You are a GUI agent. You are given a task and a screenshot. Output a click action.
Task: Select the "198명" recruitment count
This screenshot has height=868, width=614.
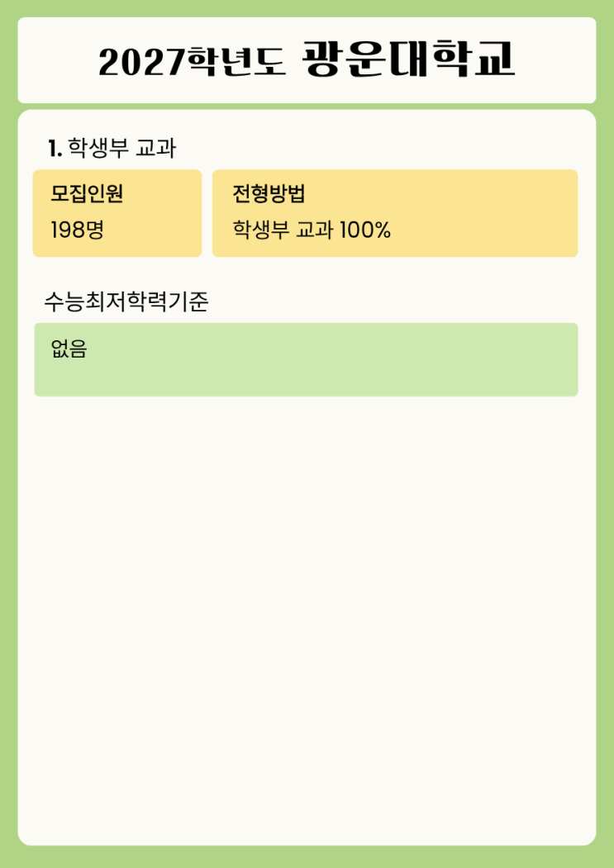tap(77, 230)
